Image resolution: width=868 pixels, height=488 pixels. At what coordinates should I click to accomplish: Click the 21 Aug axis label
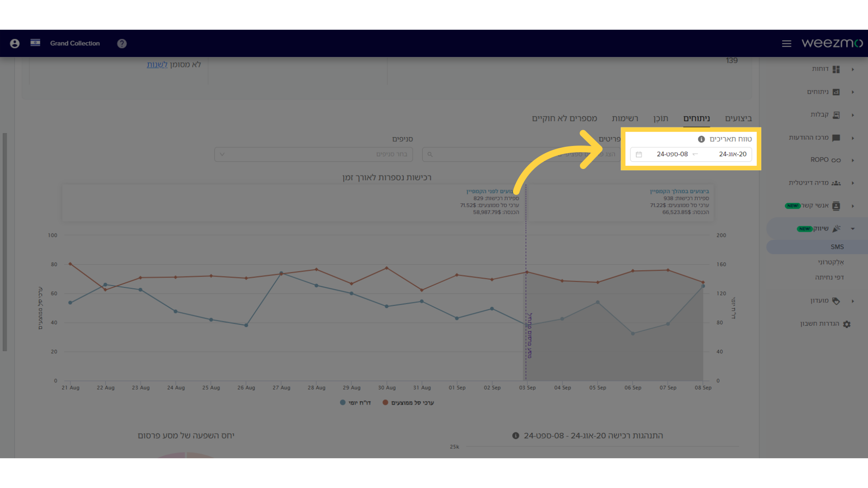tap(71, 388)
